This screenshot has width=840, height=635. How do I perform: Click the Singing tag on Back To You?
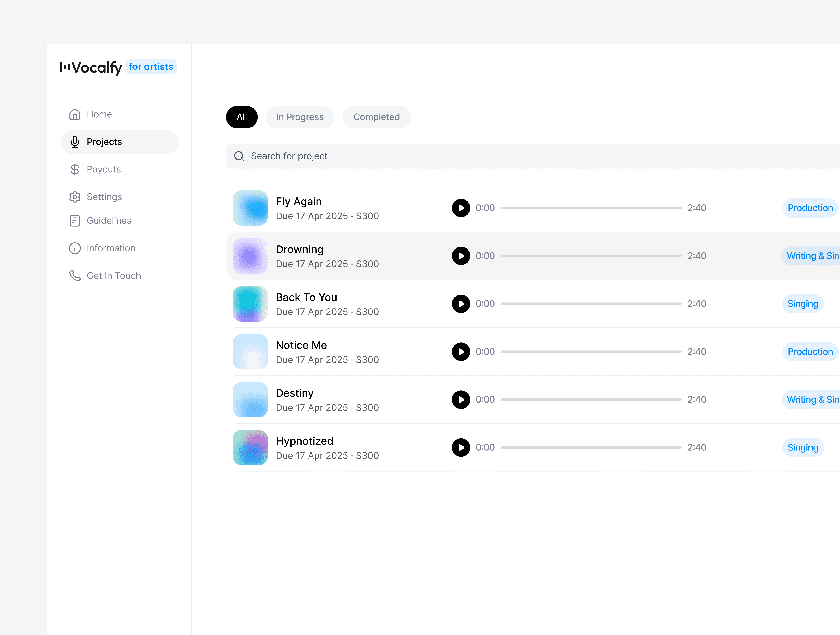(802, 304)
